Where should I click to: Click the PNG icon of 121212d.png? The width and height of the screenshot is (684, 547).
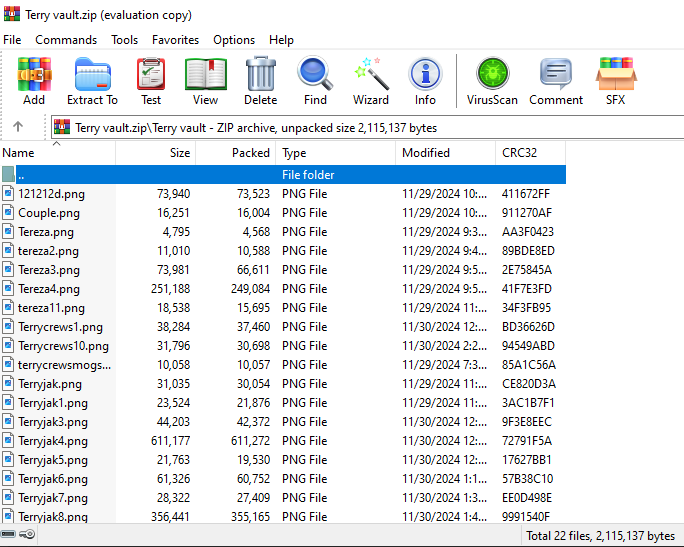[8, 193]
